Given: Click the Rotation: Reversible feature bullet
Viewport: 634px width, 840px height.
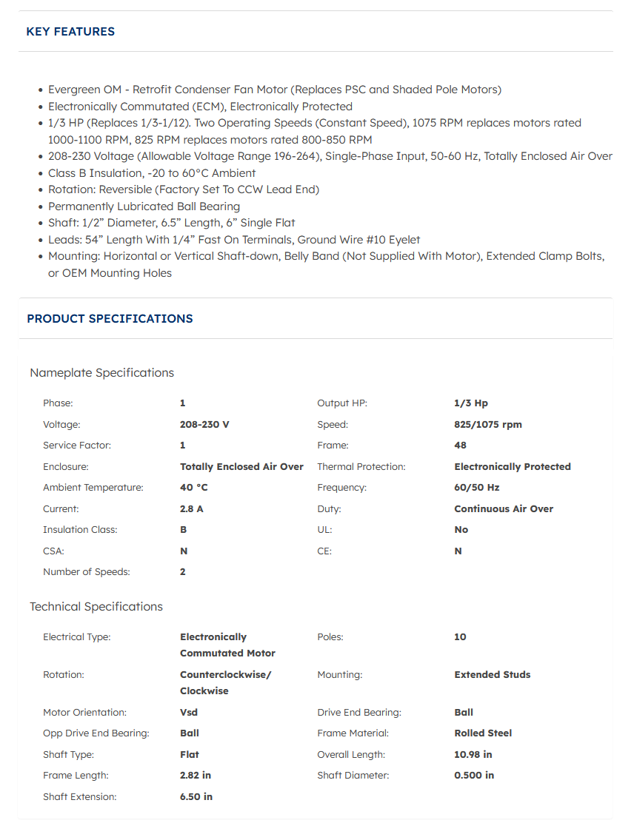Looking at the screenshot, I should [x=183, y=189].
